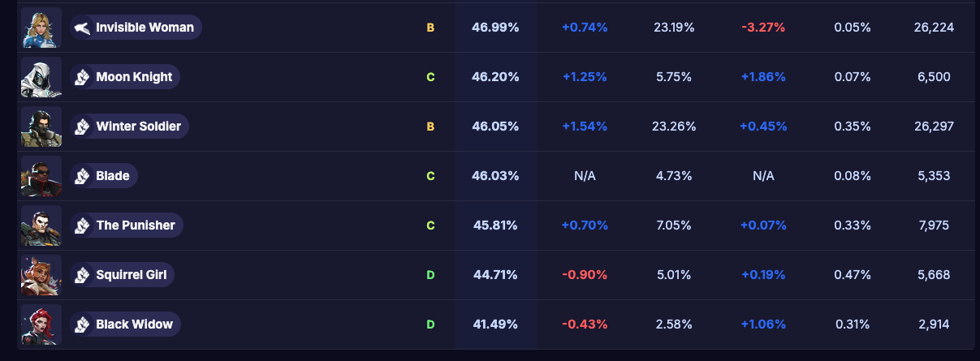Click Winter Soldier's 46.05% win rate
The width and height of the screenshot is (980, 361).
pyautogui.click(x=495, y=127)
